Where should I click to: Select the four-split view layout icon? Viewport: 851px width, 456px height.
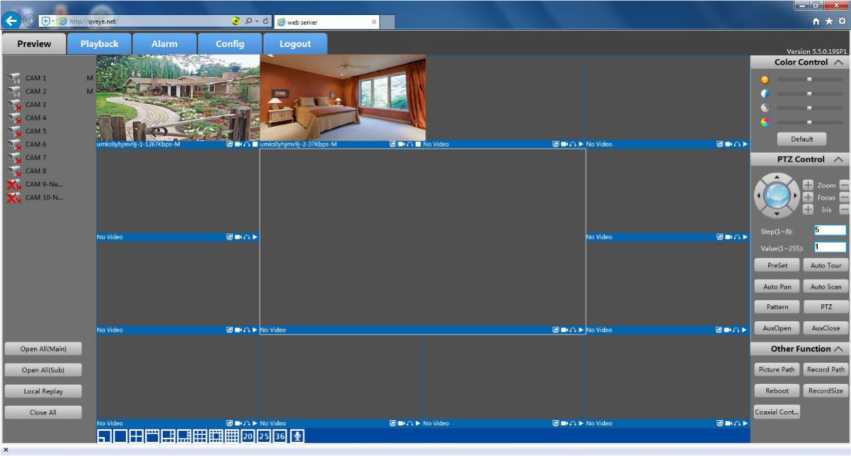coord(136,436)
